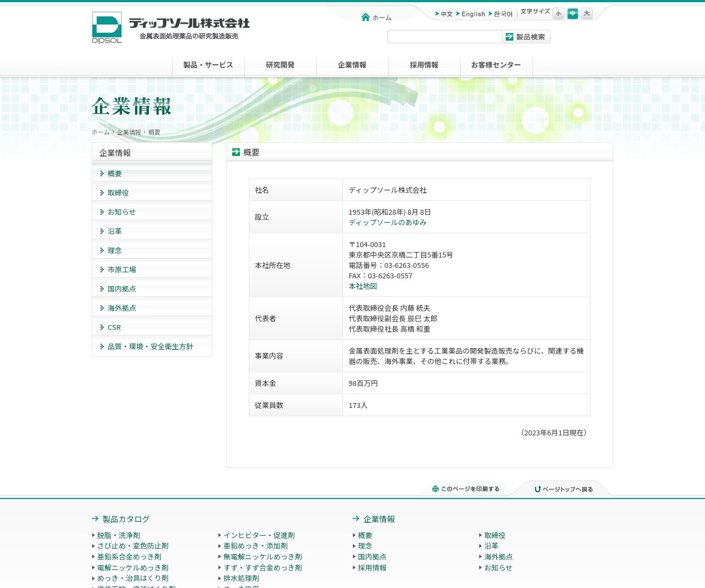Viewport: 705px width, 588px height.
Task: Open footer link 海外拠点
Action: click(498, 557)
